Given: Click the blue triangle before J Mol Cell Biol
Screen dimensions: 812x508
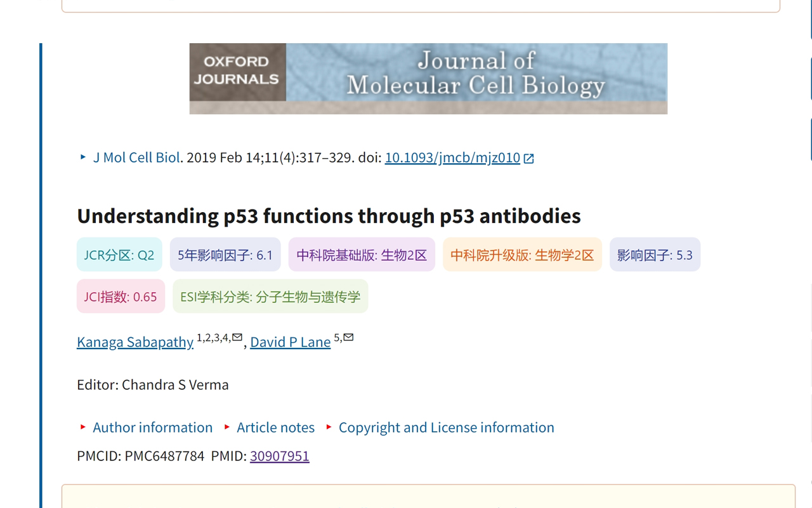Looking at the screenshot, I should pos(83,157).
